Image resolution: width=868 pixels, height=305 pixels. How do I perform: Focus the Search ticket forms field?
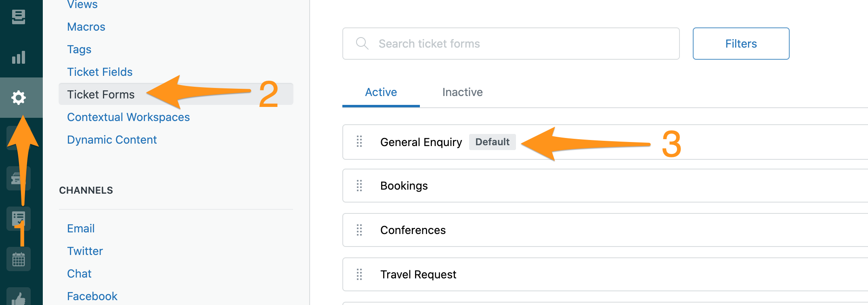click(x=511, y=44)
